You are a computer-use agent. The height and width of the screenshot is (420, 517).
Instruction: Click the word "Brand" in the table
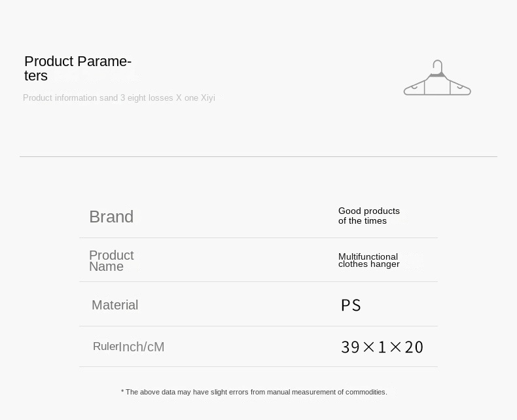(111, 217)
